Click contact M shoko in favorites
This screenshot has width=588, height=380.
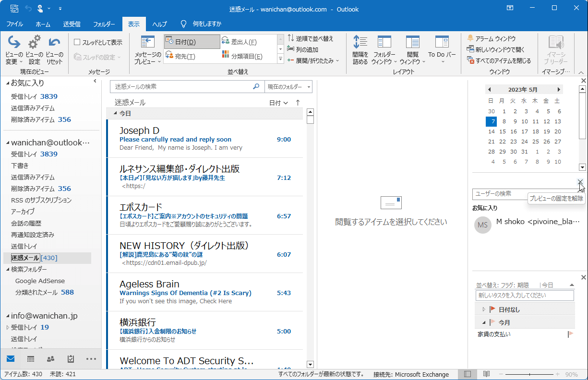[528, 225]
